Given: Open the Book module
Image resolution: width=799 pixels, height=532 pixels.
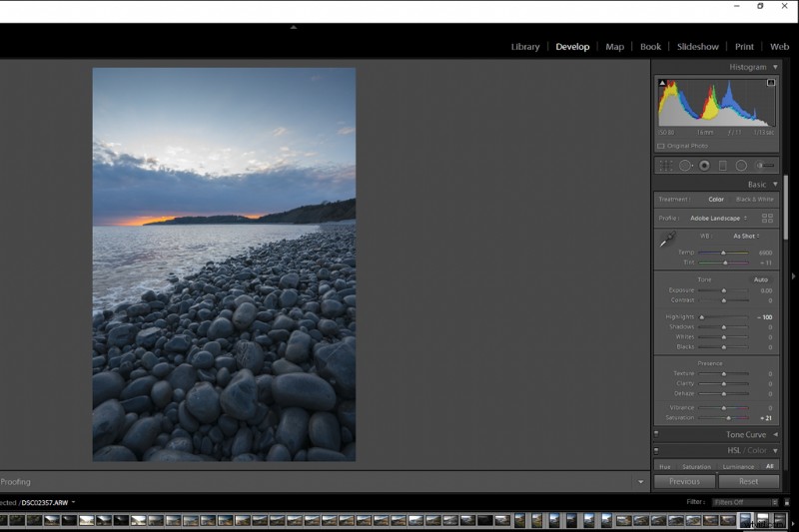Looking at the screenshot, I should click(x=651, y=47).
